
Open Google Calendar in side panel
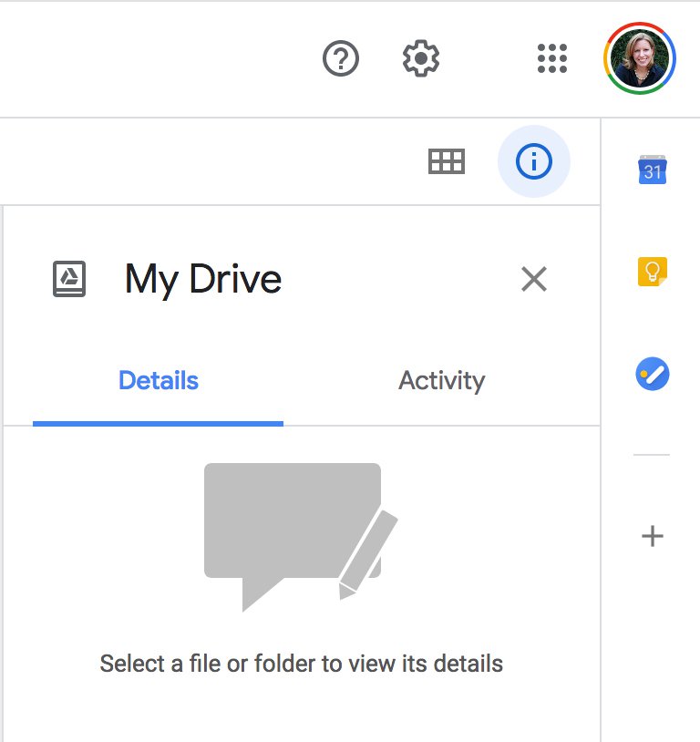(x=653, y=170)
